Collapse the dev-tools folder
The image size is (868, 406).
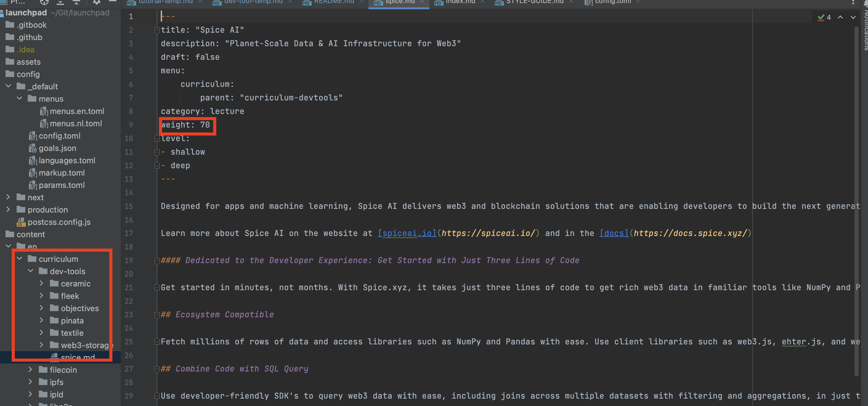[31, 271]
